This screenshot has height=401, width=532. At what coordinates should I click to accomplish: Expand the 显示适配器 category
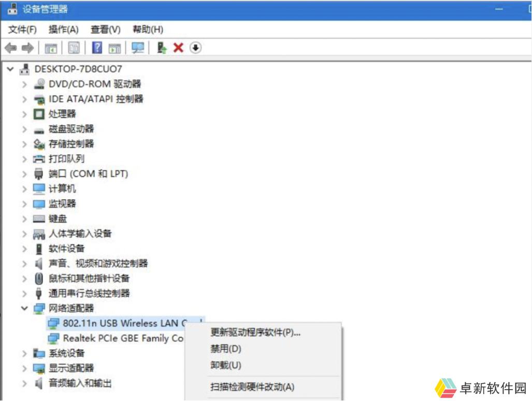pyautogui.click(x=24, y=368)
